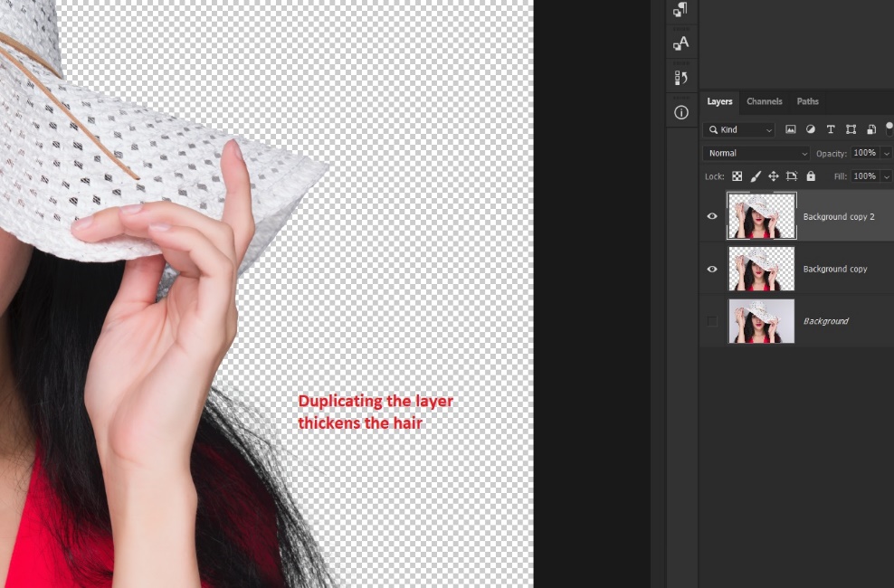894x588 pixels.
Task: Filter layers by pixel layers
Action: [x=791, y=130]
